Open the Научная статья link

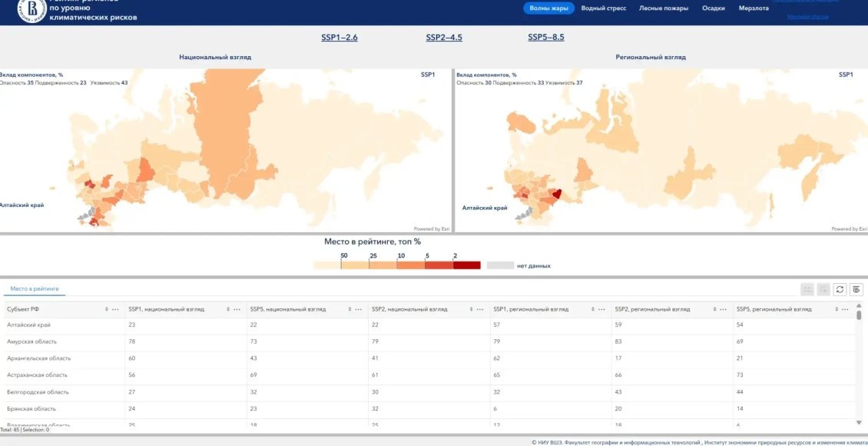point(807,17)
